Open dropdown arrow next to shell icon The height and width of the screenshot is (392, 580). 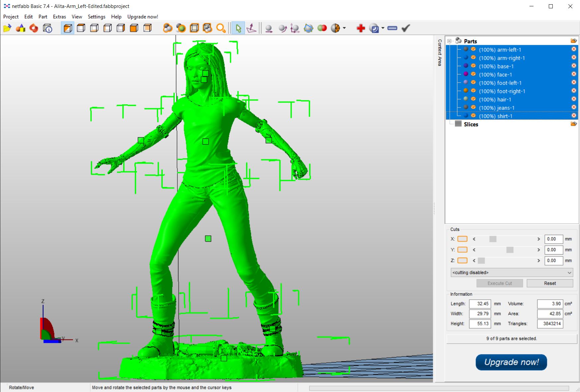click(x=383, y=28)
